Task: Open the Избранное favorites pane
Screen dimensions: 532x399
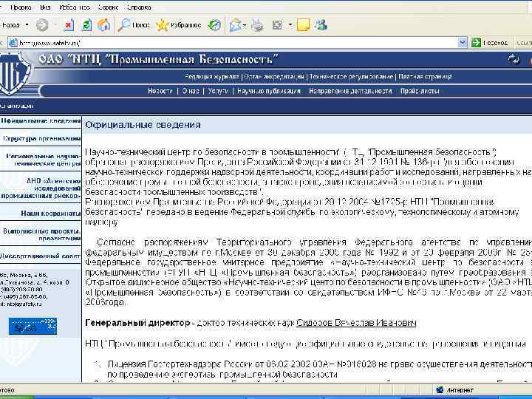Action: coord(179,25)
